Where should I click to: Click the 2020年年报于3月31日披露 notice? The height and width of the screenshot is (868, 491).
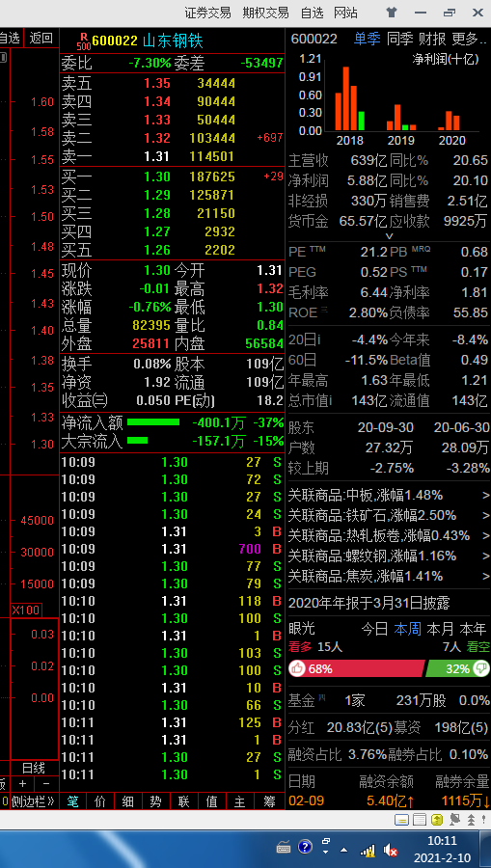pos(368,602)
